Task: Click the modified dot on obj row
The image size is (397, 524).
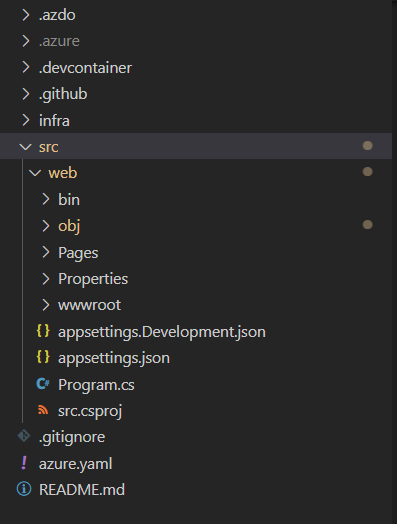Action: tap(368, 225)
